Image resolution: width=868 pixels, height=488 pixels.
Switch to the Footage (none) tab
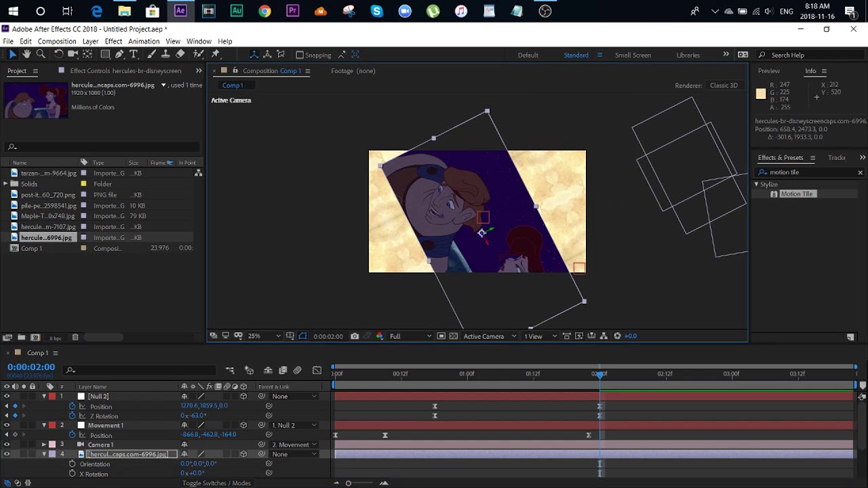(x=353, y=70)
